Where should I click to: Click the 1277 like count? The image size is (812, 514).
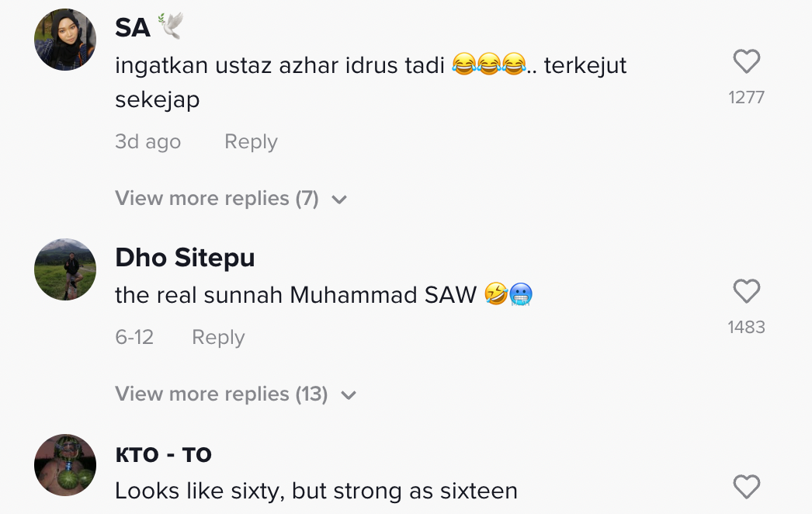[x=746, y=98]
